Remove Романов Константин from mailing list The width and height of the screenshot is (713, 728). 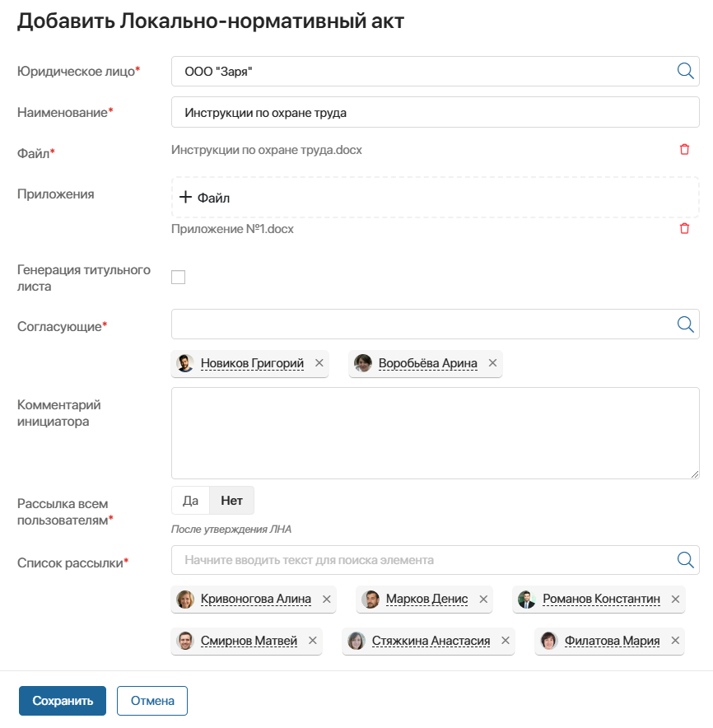coord(674,599)
